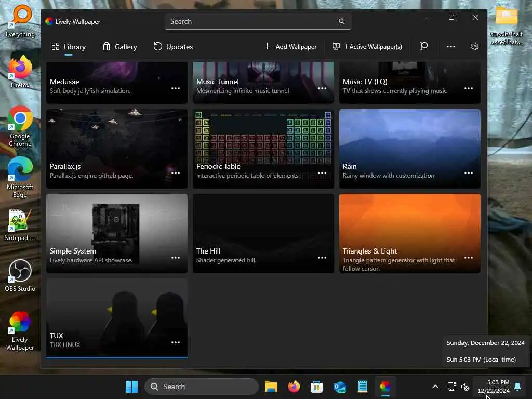The height and width of the screenshot is (399, 532).
Task: Open options menu for Medusae wallpaper
Action: 176,88
